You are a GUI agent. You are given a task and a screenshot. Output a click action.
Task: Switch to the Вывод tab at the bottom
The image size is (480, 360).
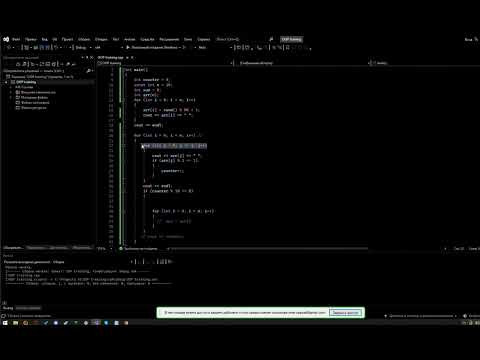tap(8, 308)
